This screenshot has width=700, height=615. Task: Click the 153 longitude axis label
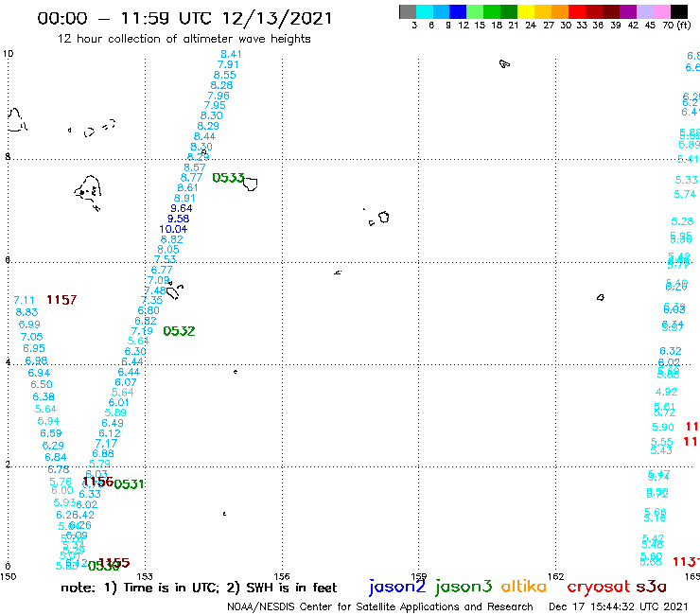[x=145, y=577]
